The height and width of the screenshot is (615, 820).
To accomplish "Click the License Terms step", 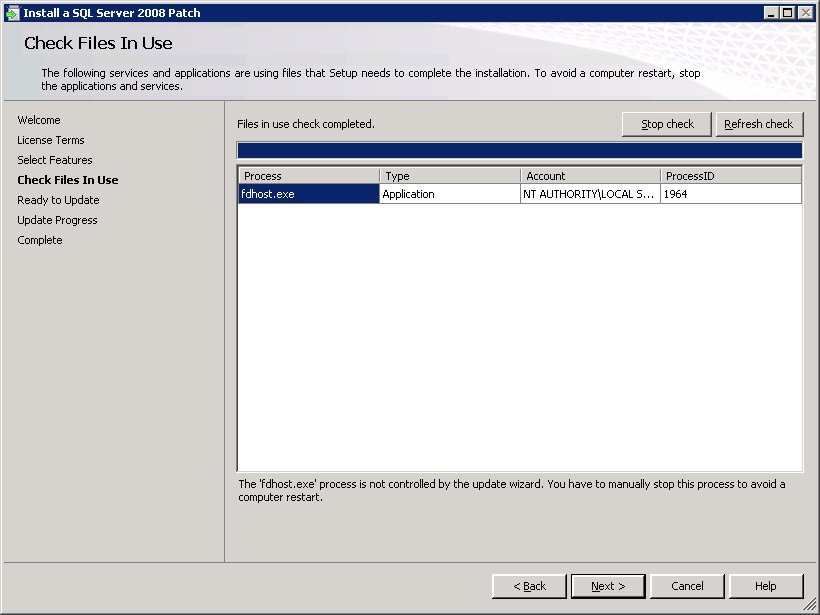I will (51, 140).
